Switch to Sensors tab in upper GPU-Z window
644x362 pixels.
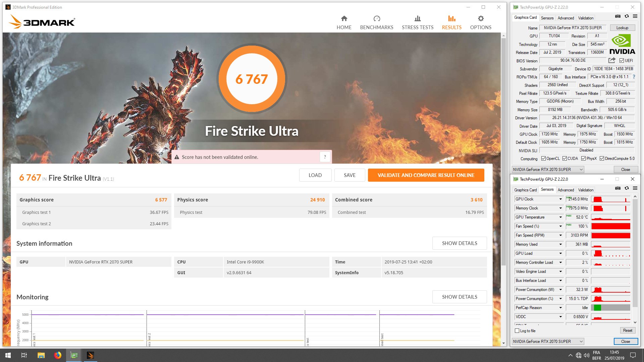(547, 18)
